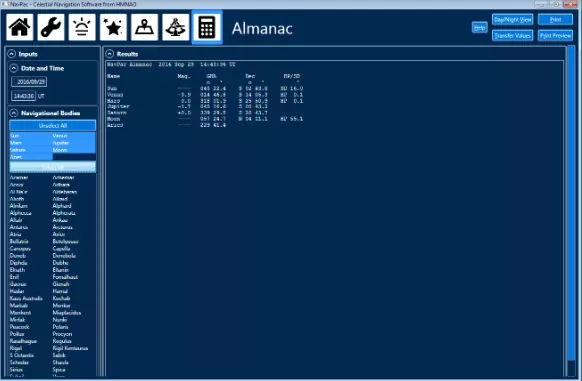This screenshot has height=381, width=582.
Task: Click the Print button
Action: 555,19
